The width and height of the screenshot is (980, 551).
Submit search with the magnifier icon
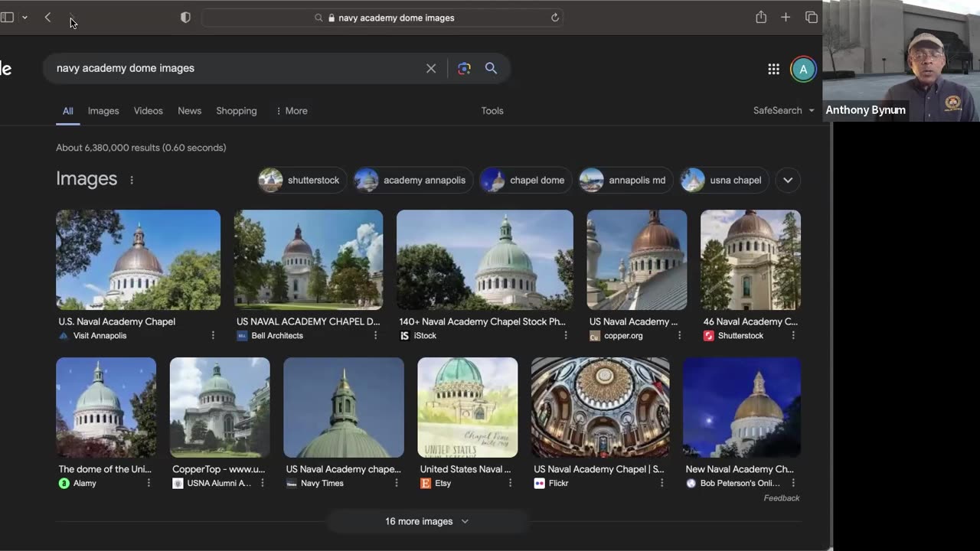point(491,68)
